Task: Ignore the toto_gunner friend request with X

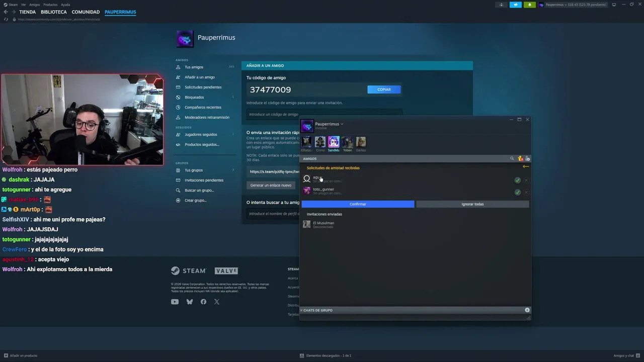Action: (x=526, y=192)
